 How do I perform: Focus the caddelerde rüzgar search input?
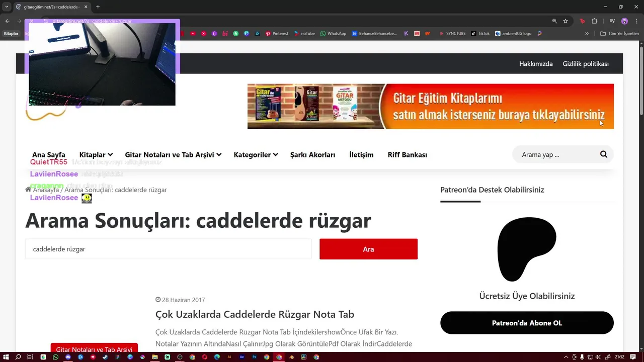[x=169, y=249]
